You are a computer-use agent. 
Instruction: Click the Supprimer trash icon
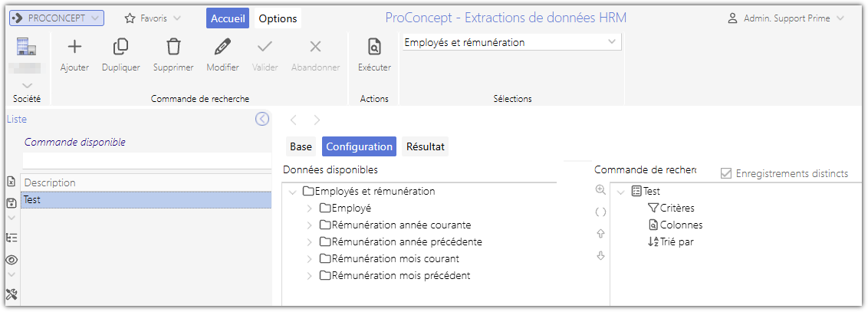click(173, 48)
